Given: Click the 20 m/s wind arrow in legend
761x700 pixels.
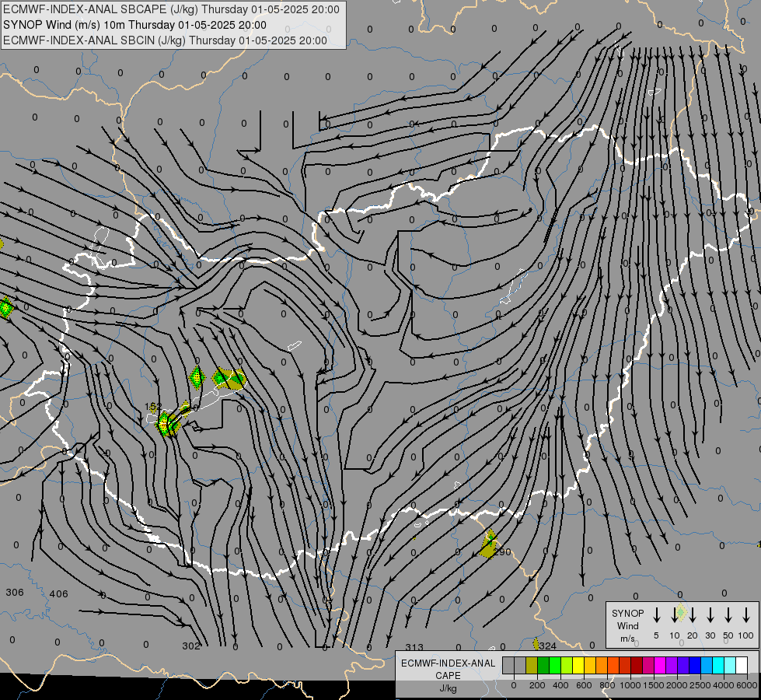Looking at the screenshot, I should (693, 614).
